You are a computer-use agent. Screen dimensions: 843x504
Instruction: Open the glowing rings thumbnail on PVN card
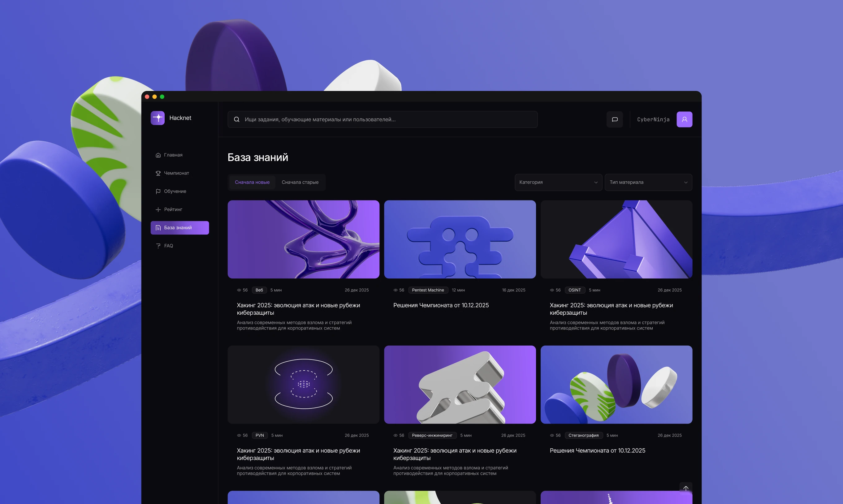303,385
